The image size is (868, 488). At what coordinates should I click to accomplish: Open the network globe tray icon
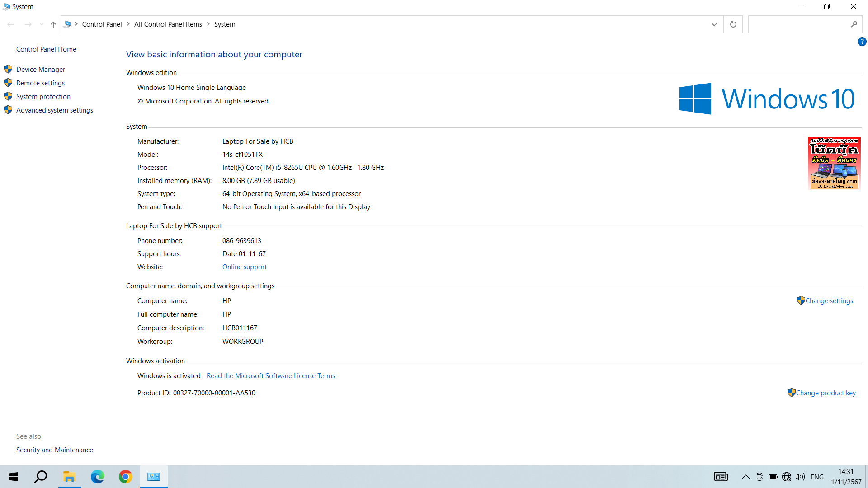click(x=786, y=477)
